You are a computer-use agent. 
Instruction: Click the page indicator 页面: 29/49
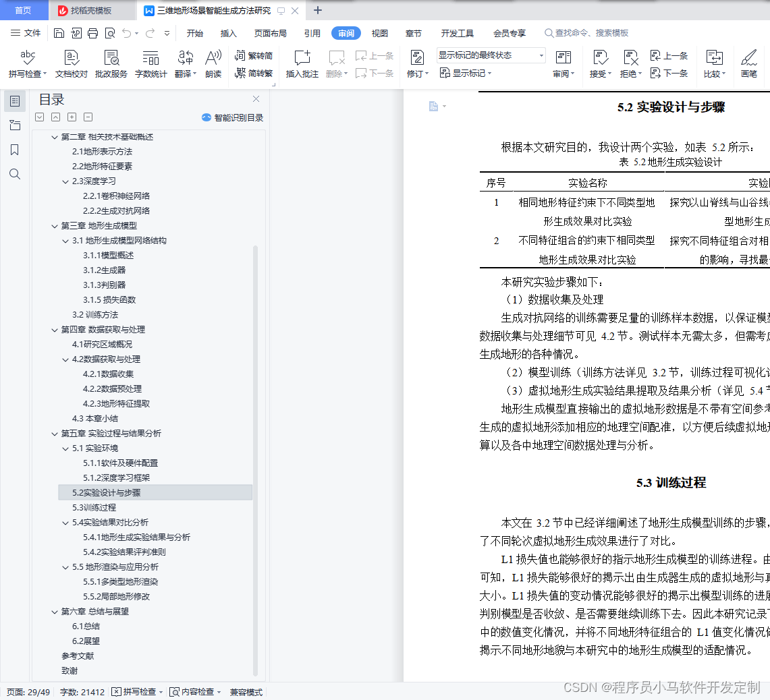coord(28,692)
